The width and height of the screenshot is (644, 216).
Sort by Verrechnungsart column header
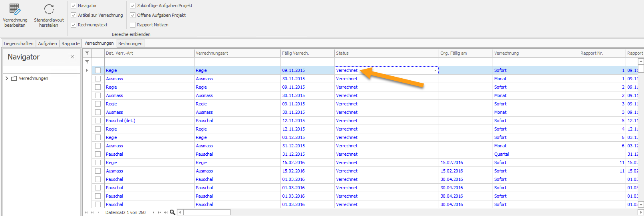pos(237,53)
